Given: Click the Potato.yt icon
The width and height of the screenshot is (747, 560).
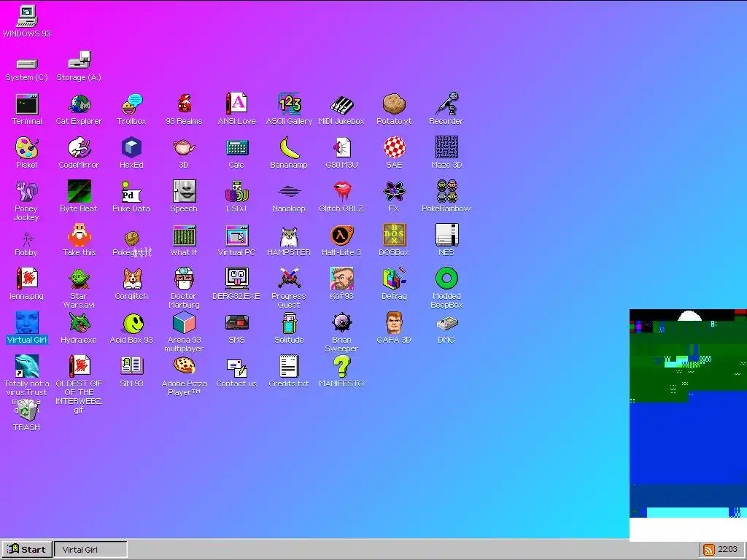Looking at the screenshot, I should [394, 104].
